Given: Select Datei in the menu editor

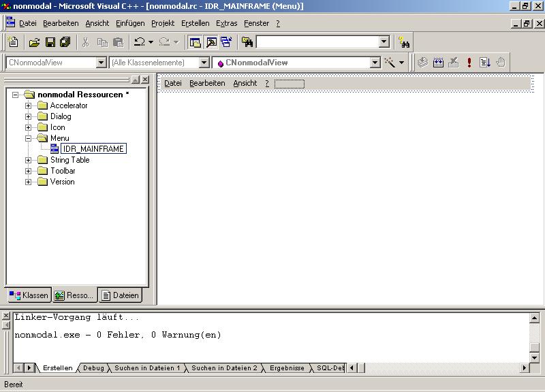Looking at the screenshot, I should [x=173, y=83].
